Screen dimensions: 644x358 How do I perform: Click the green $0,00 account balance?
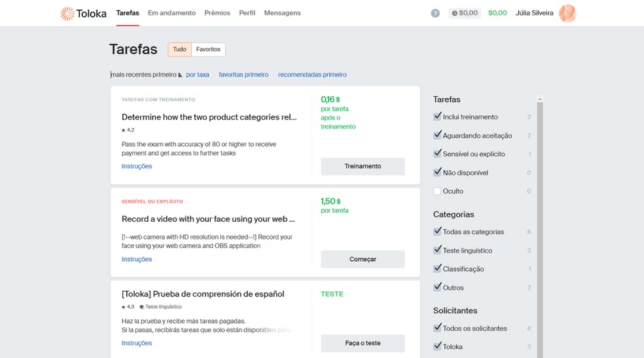point(497,13)
